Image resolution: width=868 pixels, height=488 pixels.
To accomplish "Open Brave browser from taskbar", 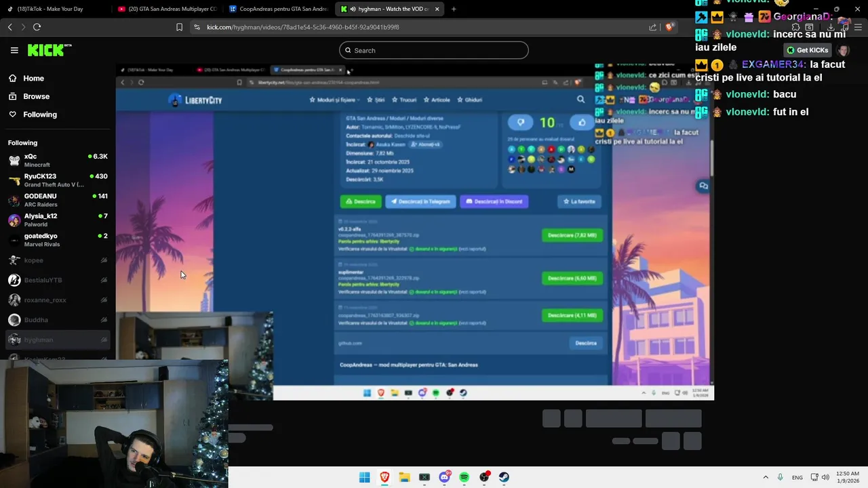I will (x=384, y=477).
